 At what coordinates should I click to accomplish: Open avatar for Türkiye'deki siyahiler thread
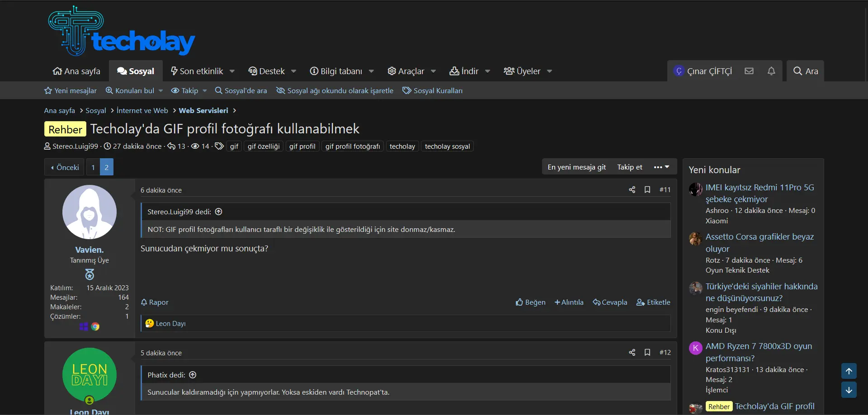click(696, 288)
